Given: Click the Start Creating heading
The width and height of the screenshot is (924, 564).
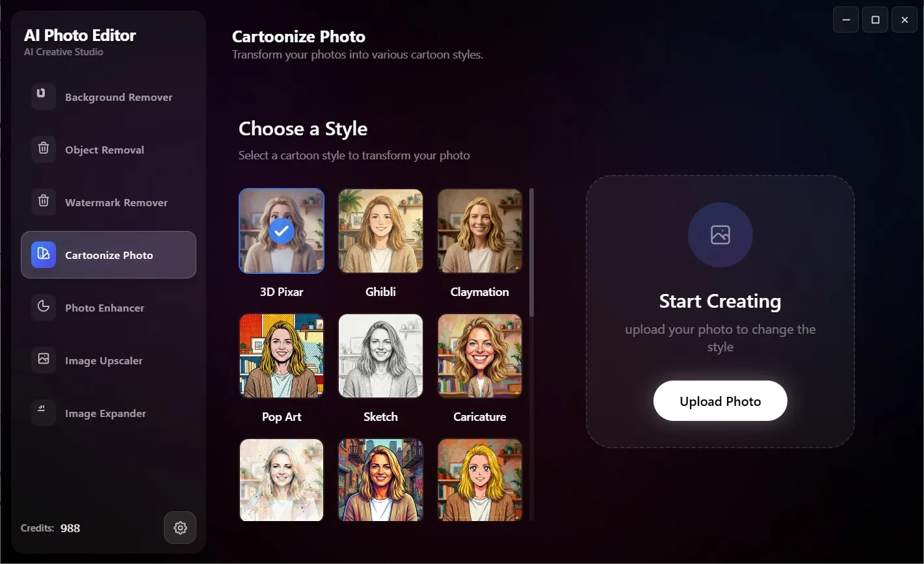Looking at the screenshot, I should tap(720, 301).
